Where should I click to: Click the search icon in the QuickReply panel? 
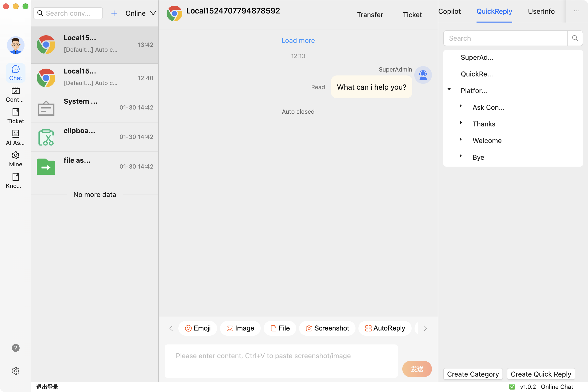tap(575, 38)
